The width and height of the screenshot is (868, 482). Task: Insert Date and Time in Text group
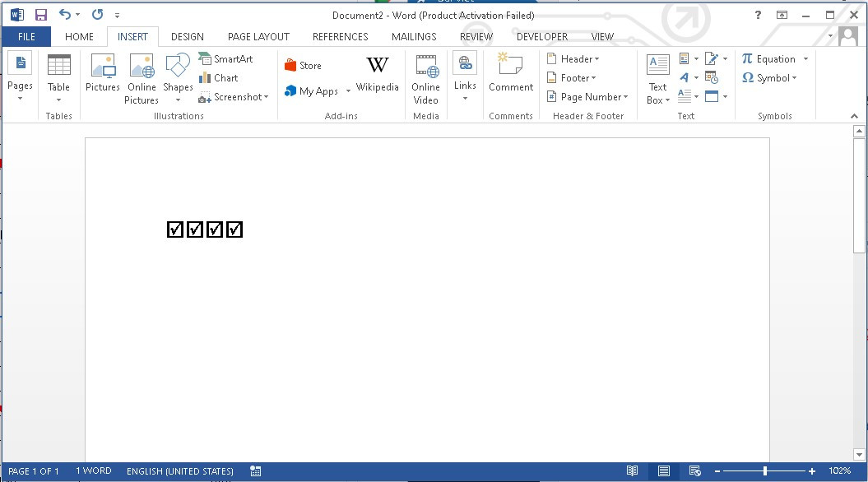(x=712, y=78)
